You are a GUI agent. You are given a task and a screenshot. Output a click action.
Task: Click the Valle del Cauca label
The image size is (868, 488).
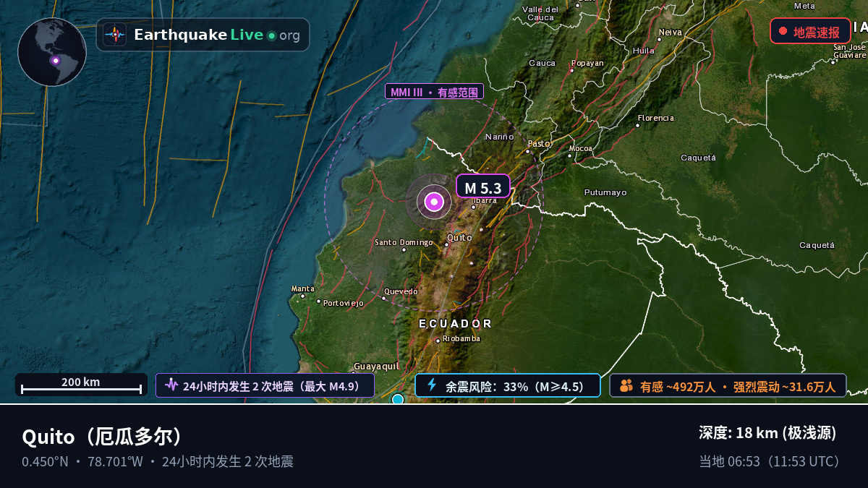(540, 13)
